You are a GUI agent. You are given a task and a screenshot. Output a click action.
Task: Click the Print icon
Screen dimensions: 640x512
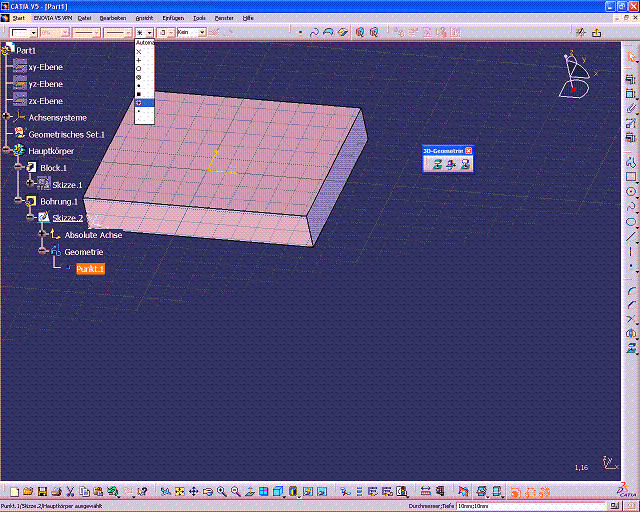click(x=56, y=492)
